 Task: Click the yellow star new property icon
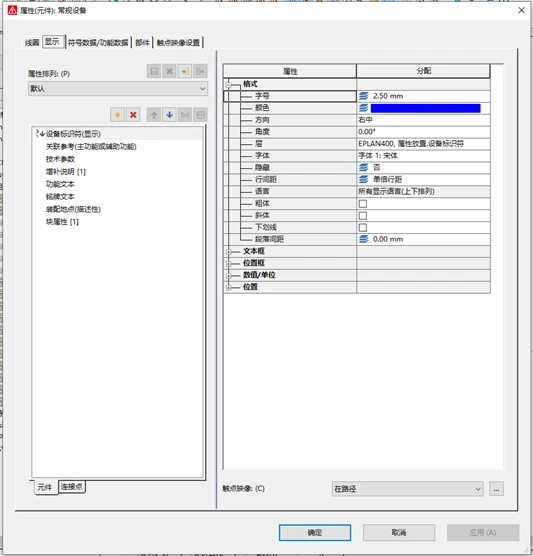point(117,115)
